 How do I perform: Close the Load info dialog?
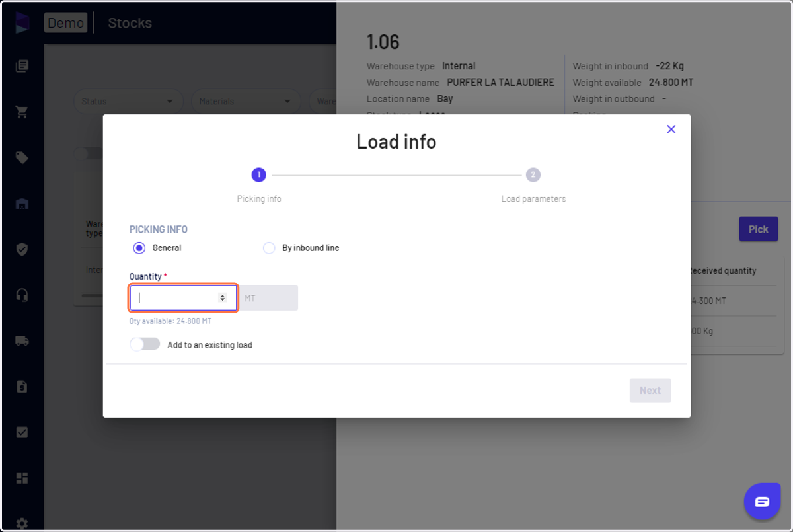[671, 130]
